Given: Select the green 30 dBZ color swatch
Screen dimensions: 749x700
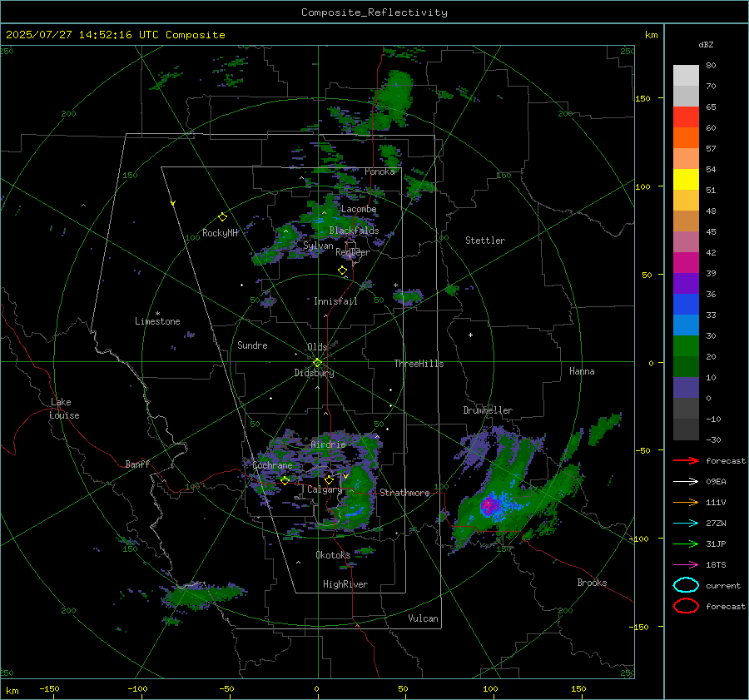Looking at the screenshot, I should point(686,345).
